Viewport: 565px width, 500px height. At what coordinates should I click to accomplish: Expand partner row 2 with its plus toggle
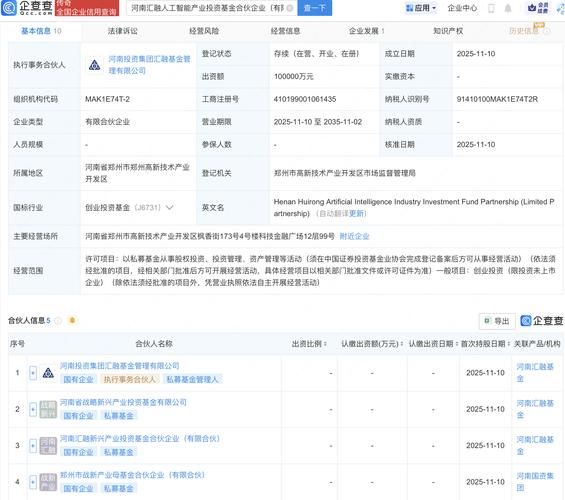pos(33,410)
